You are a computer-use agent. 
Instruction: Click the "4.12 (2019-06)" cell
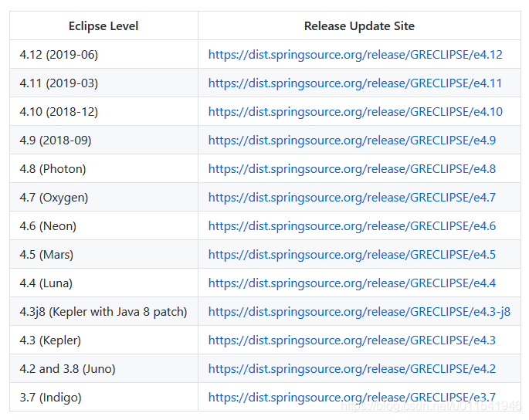tap(104, 54)
